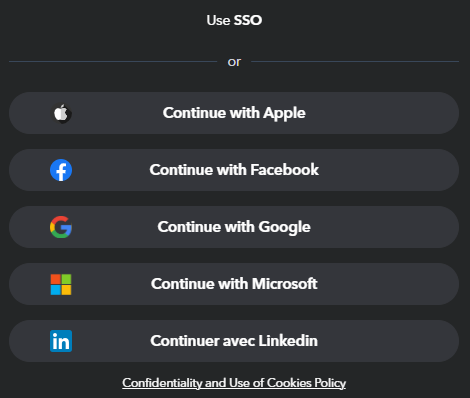Screen dimensions: 470x398
Task: Sign in via 'Continue with Facebook' label
Action: (234, 170)
